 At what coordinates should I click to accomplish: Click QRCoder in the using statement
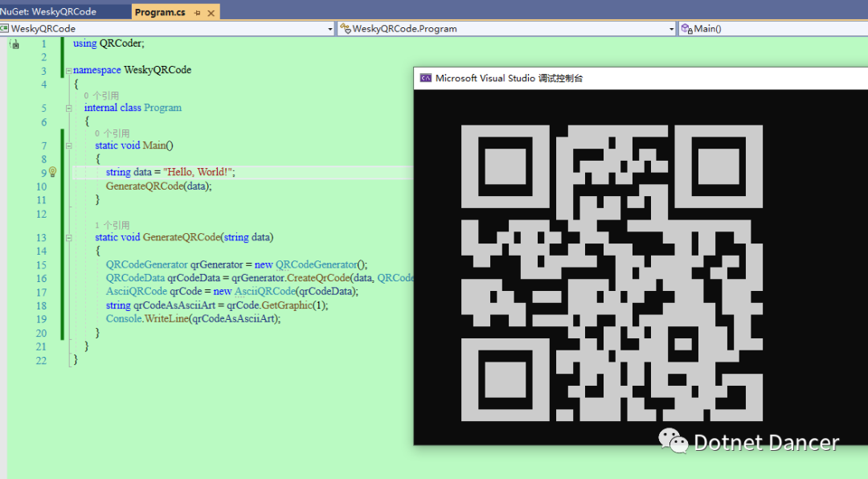121,43
